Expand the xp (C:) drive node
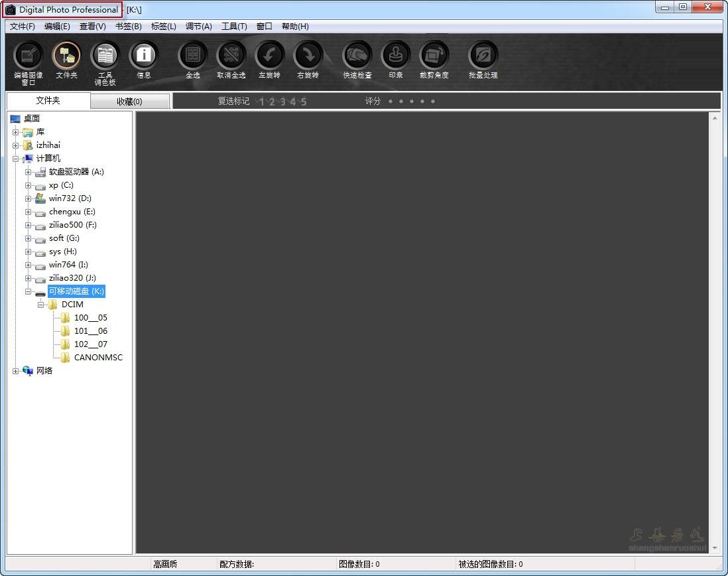Image resolution: width=728 pixels, height=576 pixels. coord(29,185)
